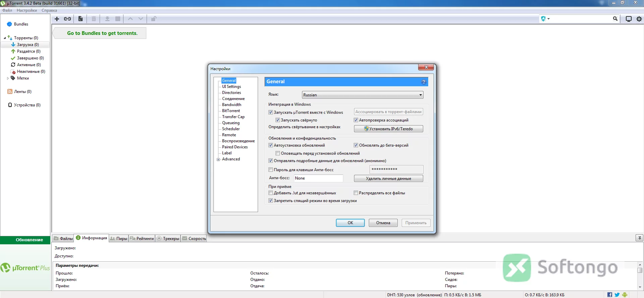Toggle Запускать свёрнуто checkbox
Screen dimensions: 644x298
click(278, 120)
